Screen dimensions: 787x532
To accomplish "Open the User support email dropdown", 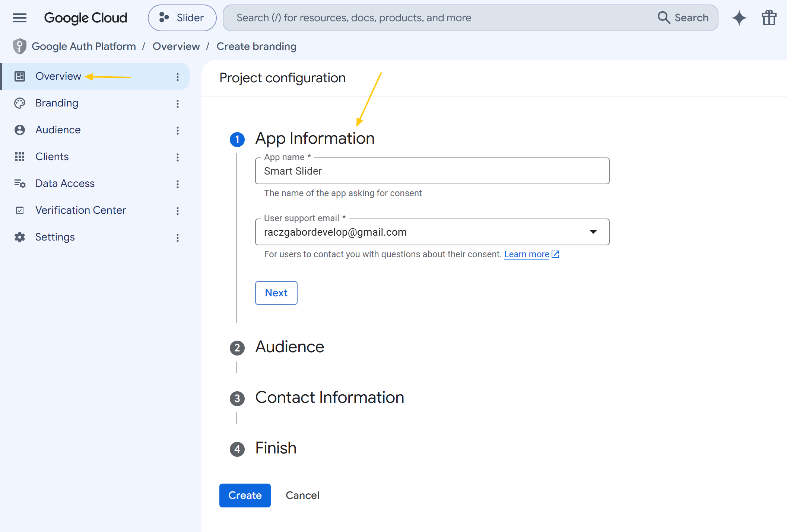I will (432, 232).
